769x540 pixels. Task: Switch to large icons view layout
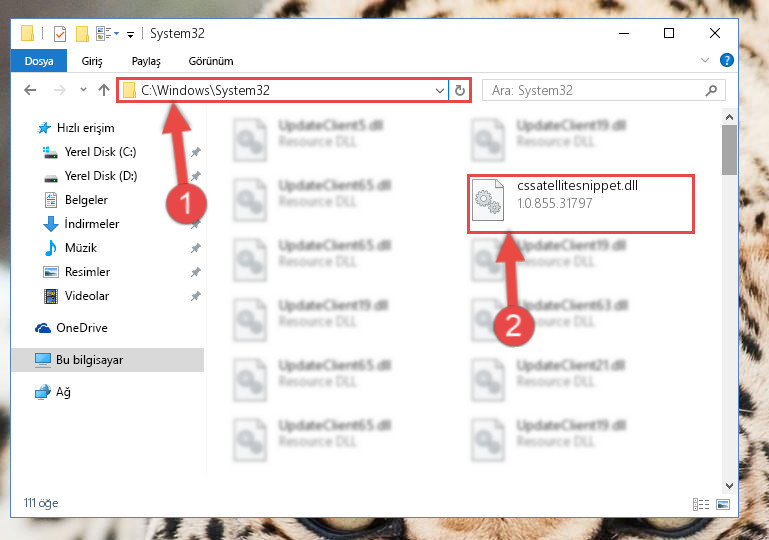(723, 504)
